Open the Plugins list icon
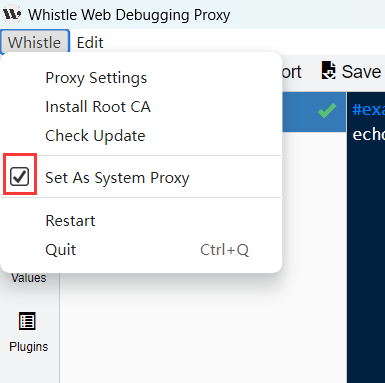Viewport: 385px width, 383px height. 27,321
